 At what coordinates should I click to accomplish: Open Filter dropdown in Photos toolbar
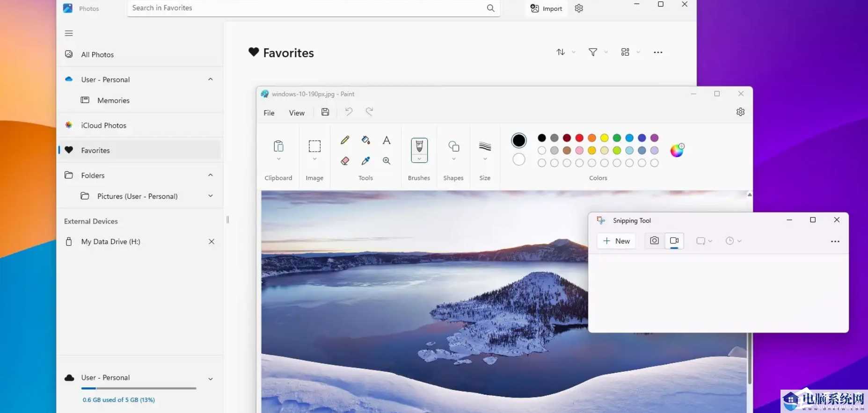(598, 52)
